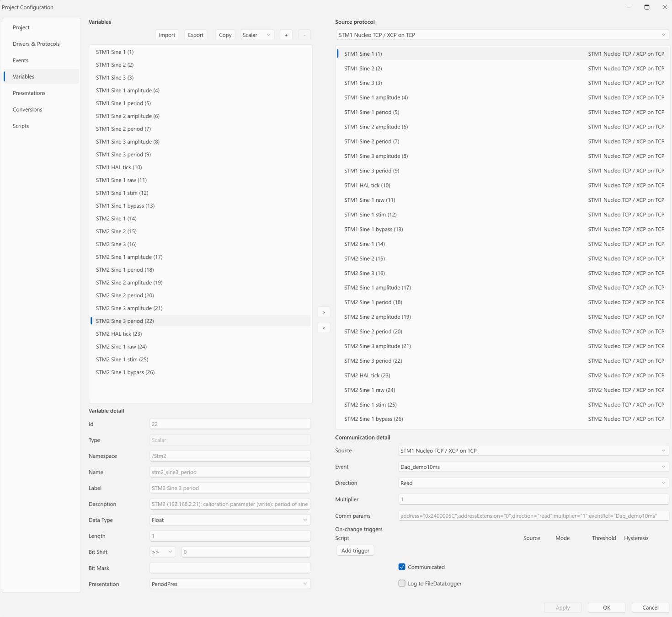
Task: Select STM1 HAL tick (10) in Variables list
Action: [201, 167]
